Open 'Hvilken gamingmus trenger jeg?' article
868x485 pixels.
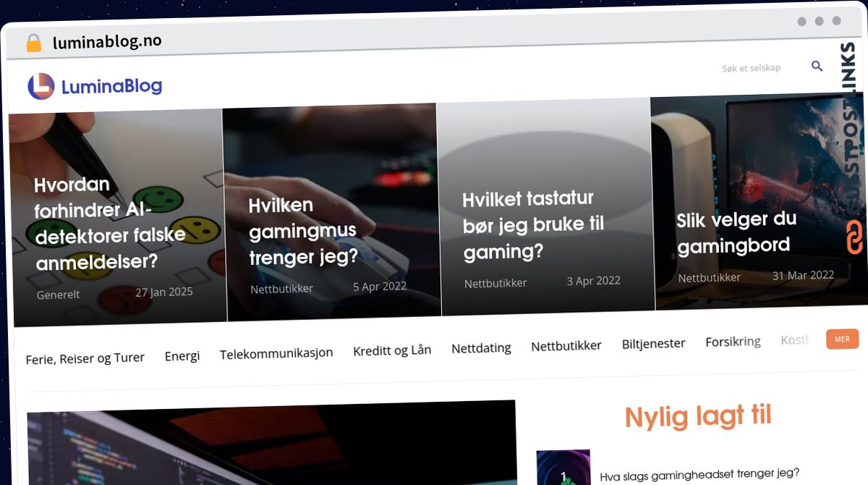click(x=303, y=230)
